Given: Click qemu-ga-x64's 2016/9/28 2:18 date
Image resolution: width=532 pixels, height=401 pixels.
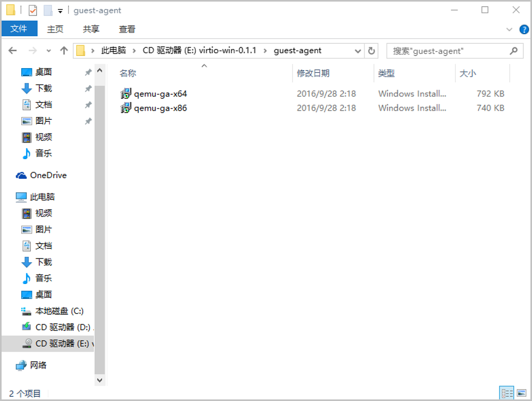Looking at the screenshot, I should click(327, 94).
